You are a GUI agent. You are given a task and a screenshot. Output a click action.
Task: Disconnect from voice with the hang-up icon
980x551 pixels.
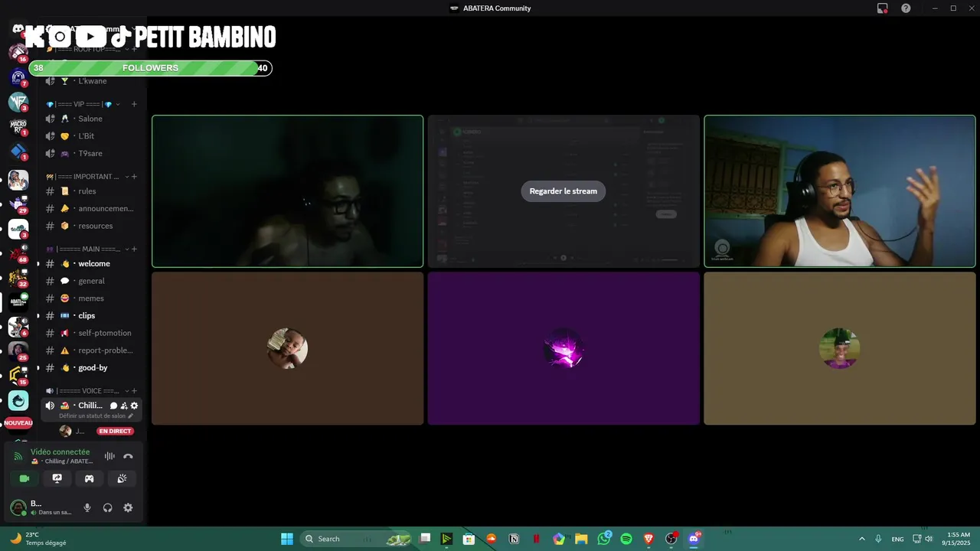pyautogui.click(x=128, y=456)
